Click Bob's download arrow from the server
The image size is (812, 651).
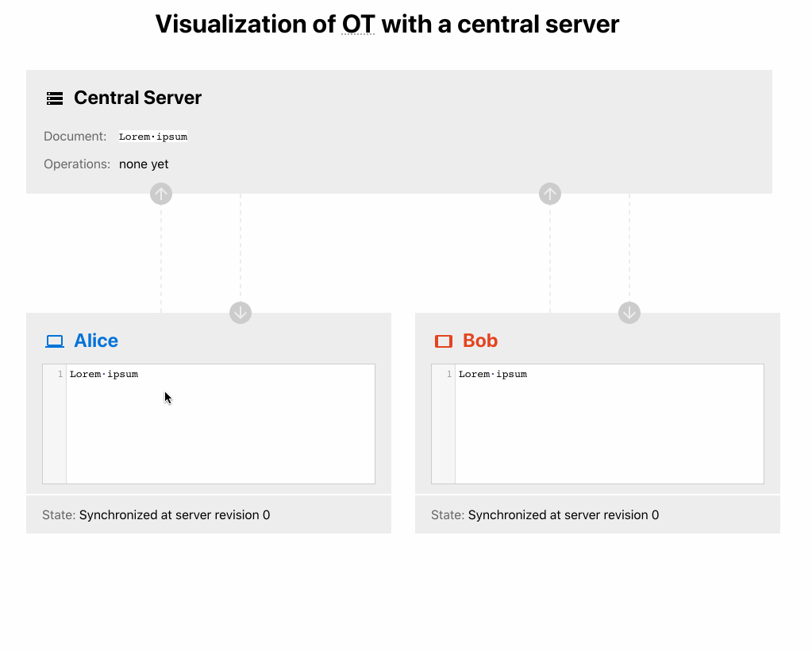pos(629,313)
